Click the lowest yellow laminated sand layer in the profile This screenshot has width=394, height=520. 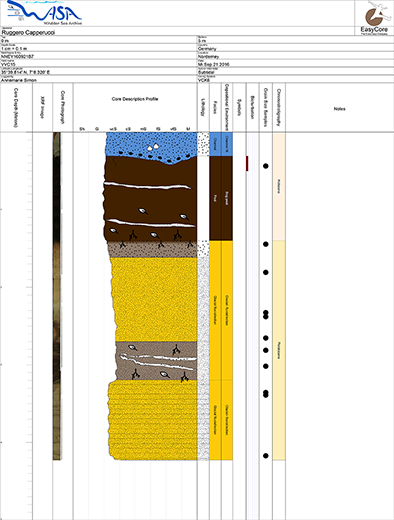click(153, 420)
